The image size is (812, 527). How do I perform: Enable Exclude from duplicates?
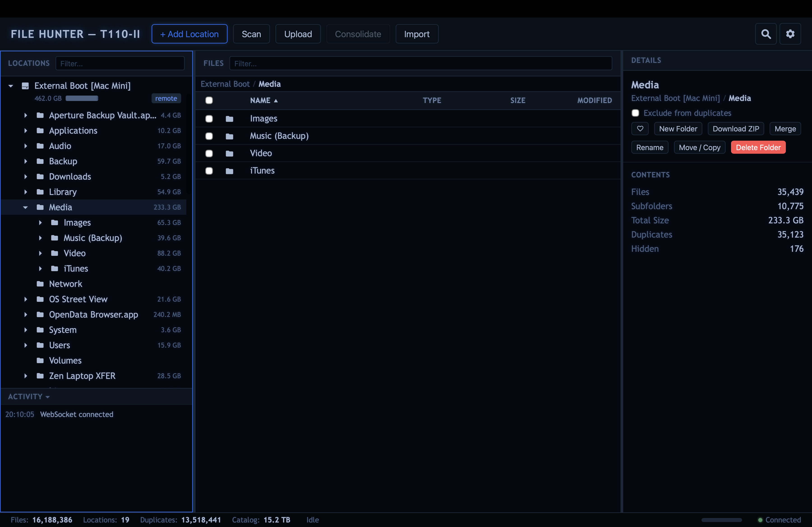(x=635, y=113)
